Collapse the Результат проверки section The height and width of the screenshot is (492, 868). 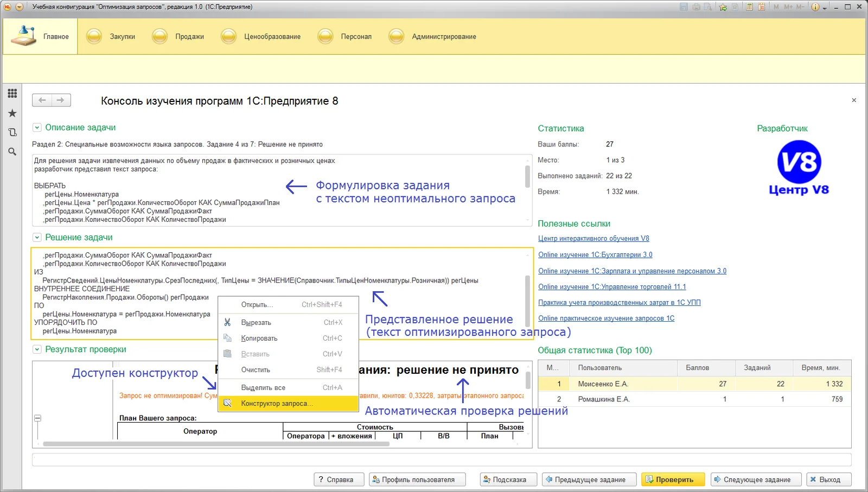tap(37, 349)
